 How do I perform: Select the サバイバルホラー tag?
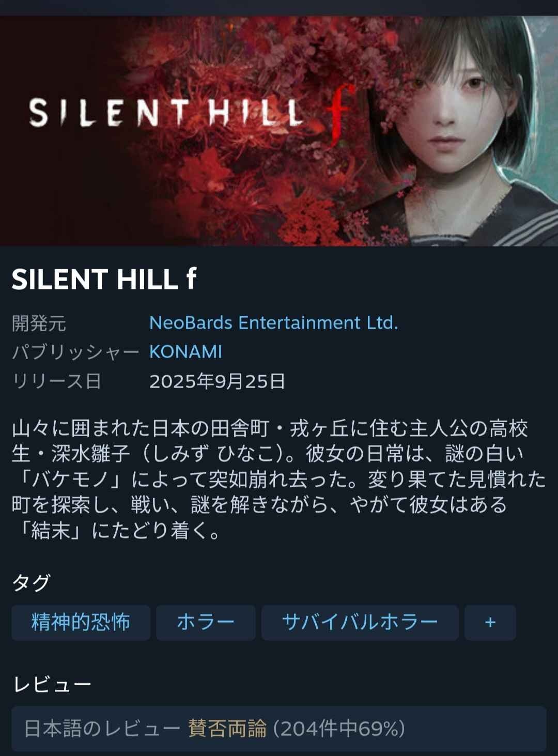(360, 623)
